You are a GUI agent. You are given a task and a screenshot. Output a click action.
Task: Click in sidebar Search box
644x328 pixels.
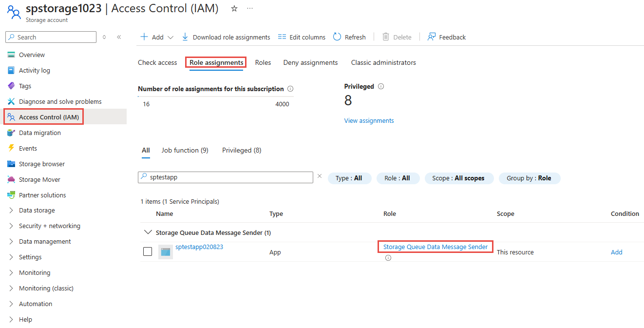(51, 37)
